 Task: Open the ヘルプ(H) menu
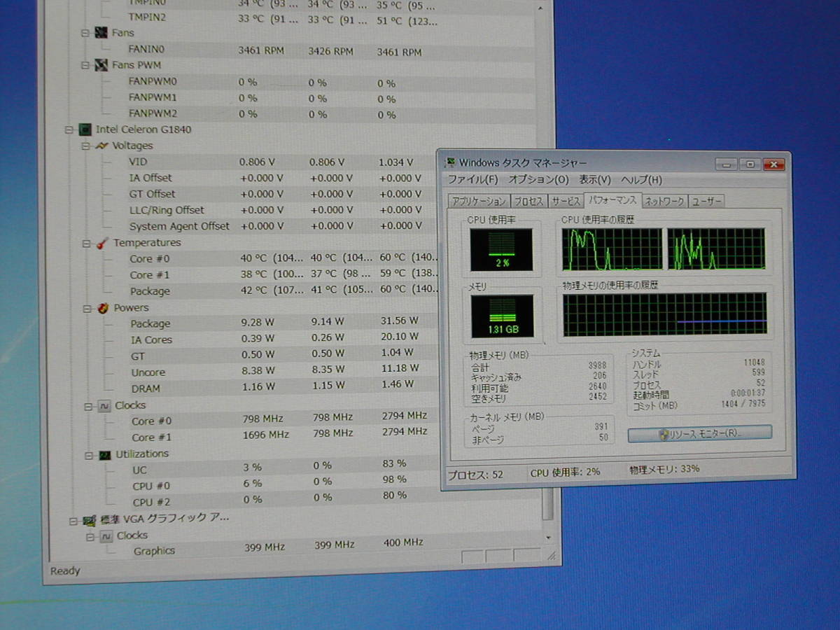[x=641, y=181]
